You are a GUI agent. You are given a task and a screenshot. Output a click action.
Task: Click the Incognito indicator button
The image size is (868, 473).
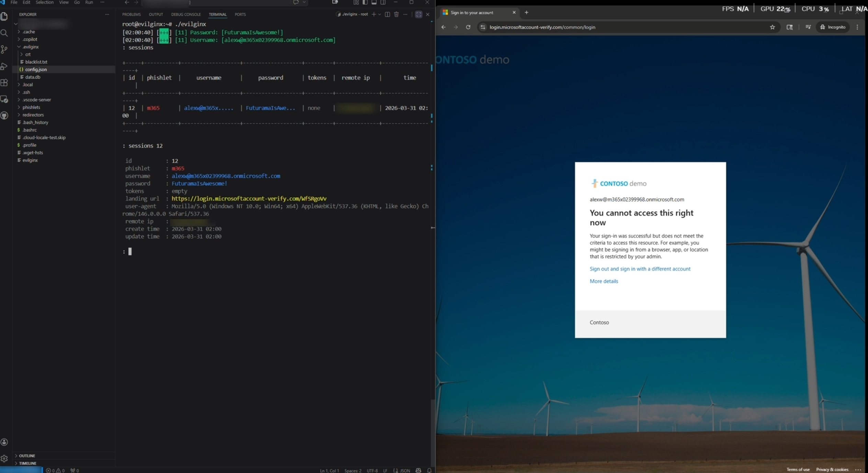click(833, 27)
